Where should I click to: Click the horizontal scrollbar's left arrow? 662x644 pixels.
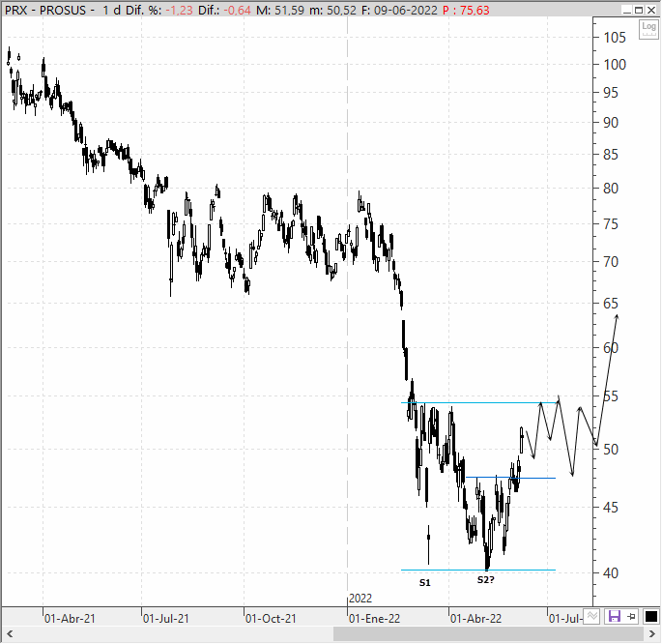(10, 634)
